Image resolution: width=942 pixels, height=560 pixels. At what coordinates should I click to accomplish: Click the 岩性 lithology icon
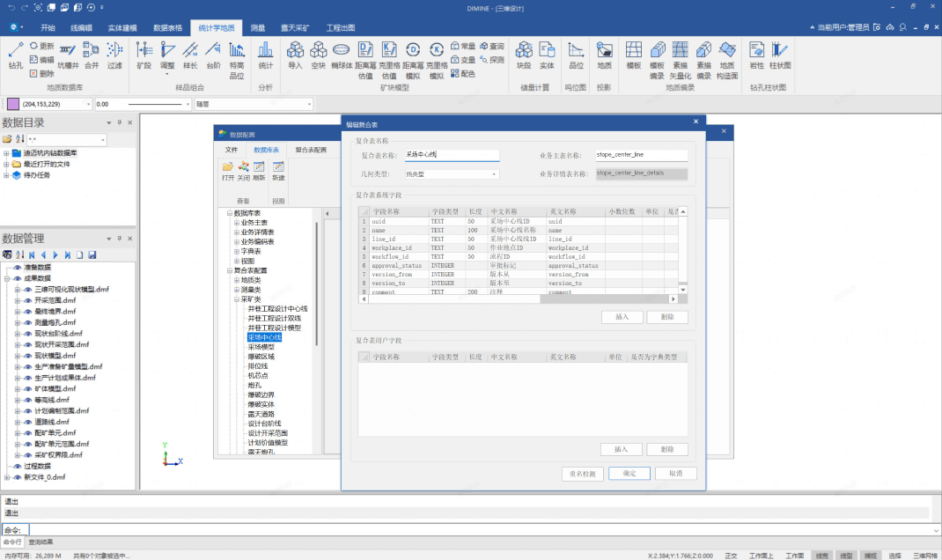click(x=757, y=55)
